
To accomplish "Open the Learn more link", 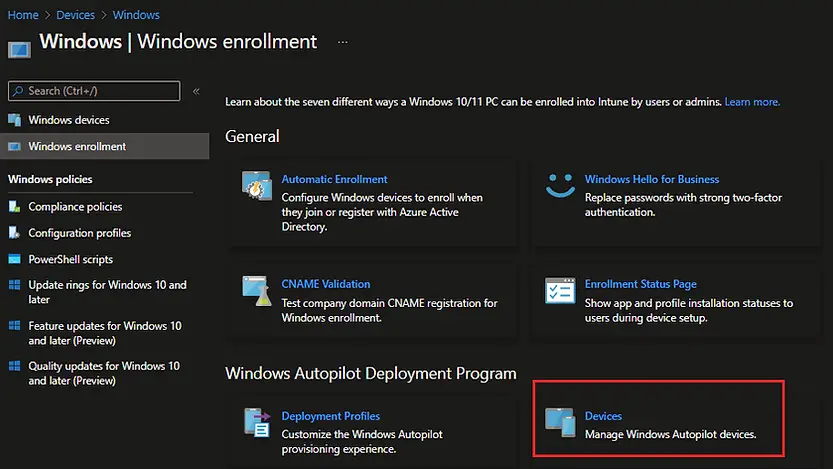I will [752, 102].
